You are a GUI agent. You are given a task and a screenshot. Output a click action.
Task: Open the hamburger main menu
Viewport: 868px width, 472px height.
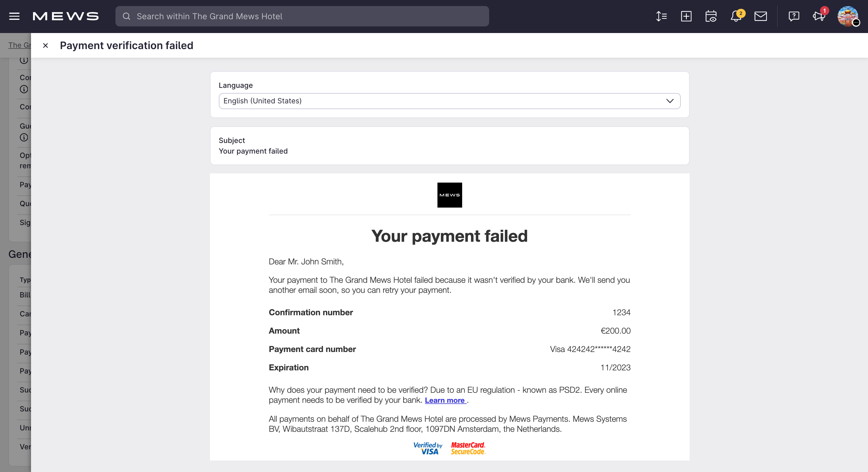point(14,16)
